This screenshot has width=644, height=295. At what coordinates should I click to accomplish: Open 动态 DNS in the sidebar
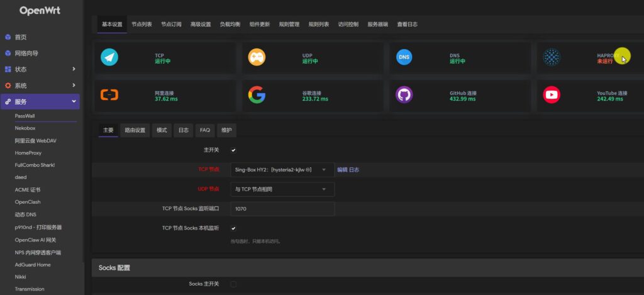(x=26, y=214)
